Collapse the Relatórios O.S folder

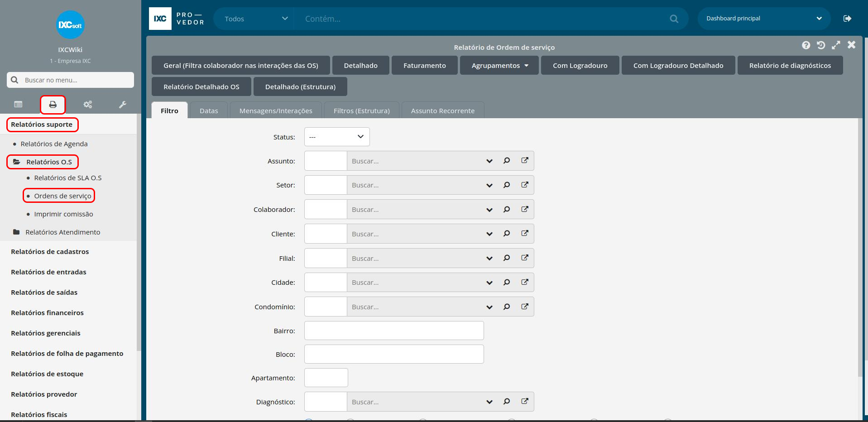click(x=43, y=162)
